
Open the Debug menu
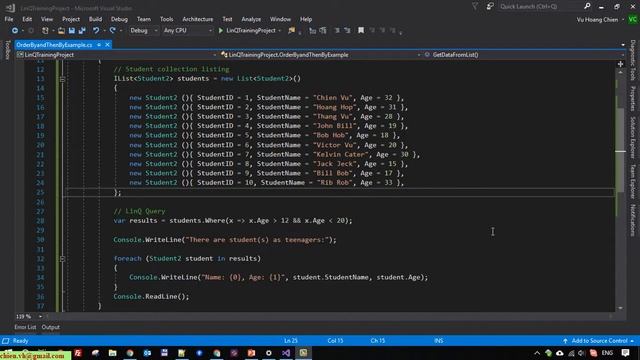click(119, 19)
